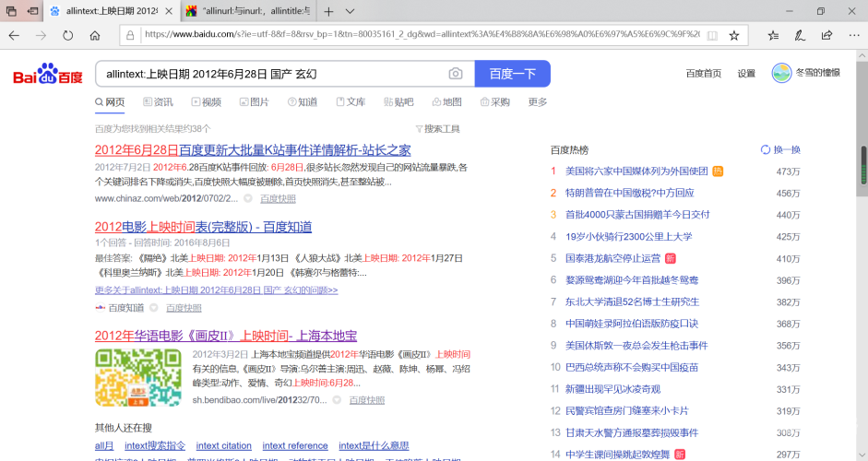The width and height of the screenshot is (868, 461).
Task: Select the 文库 tab
Action: pos(351,101)
